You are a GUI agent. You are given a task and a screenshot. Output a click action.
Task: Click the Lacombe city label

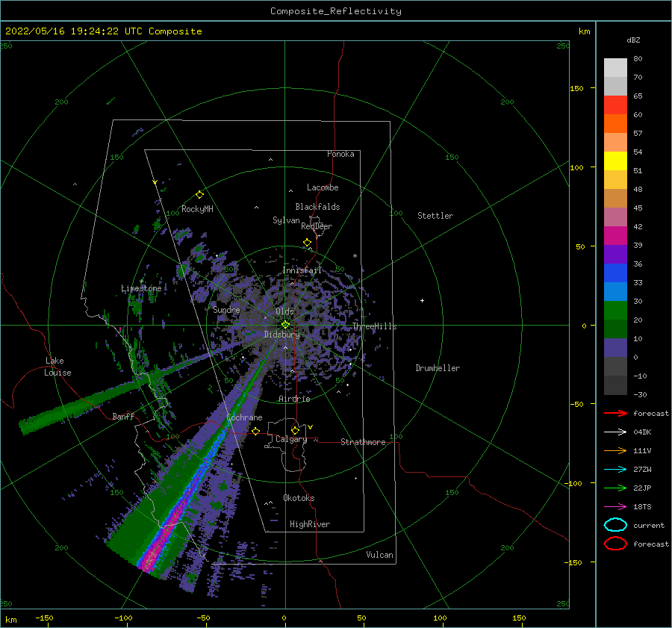coord(323,187)
